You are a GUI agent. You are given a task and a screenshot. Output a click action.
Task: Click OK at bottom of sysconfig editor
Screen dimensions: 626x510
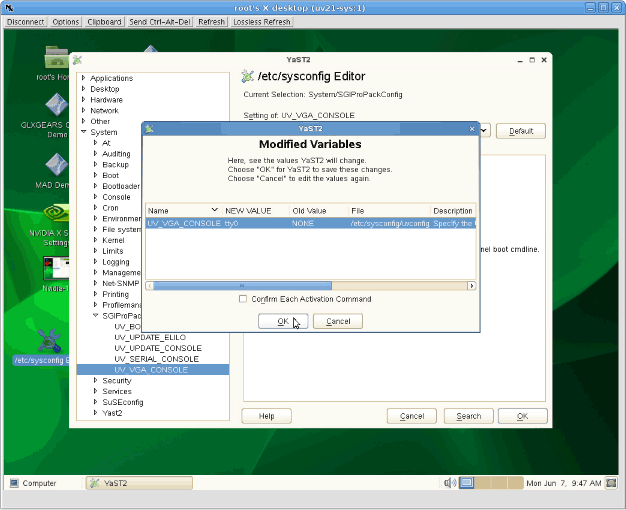click(523, 416)
